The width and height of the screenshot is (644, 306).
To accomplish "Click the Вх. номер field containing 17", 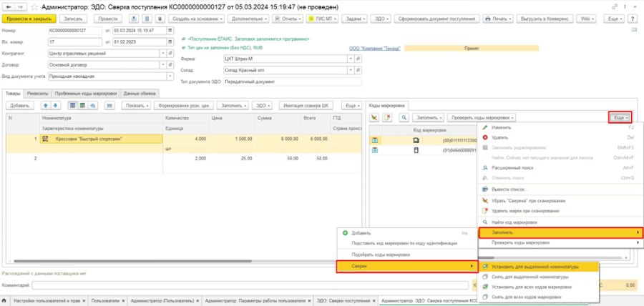I will (74, 42).
